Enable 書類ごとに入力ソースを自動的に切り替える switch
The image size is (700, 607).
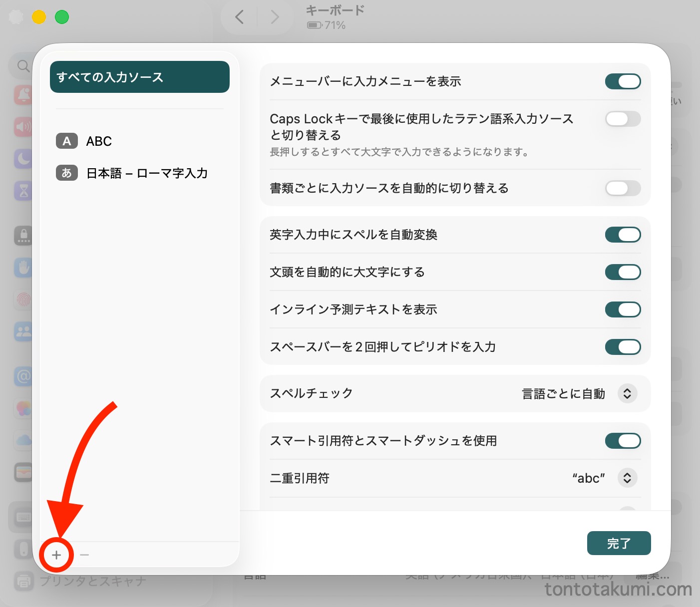click(623, 188)
